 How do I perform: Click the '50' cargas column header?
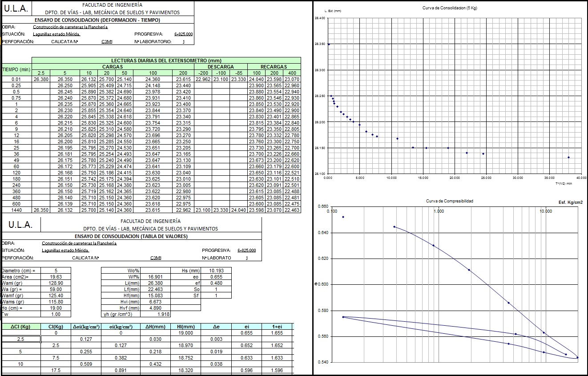[124, 73]
